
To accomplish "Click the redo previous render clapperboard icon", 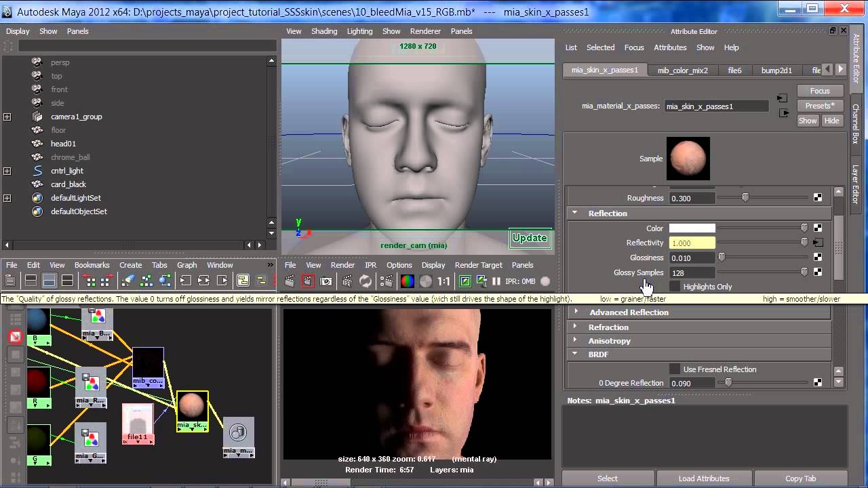I will 290,281.
